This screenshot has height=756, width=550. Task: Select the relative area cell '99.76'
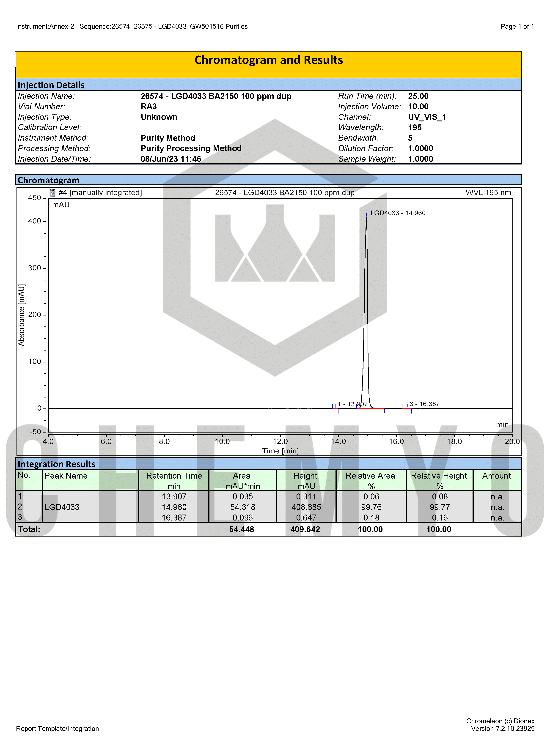(371, 507)
